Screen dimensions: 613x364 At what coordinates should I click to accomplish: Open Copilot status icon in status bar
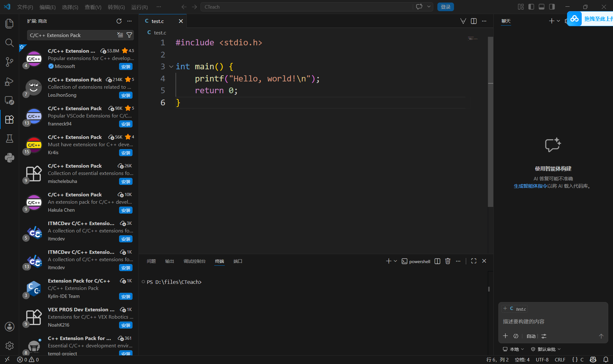click(x=593, y=360)
